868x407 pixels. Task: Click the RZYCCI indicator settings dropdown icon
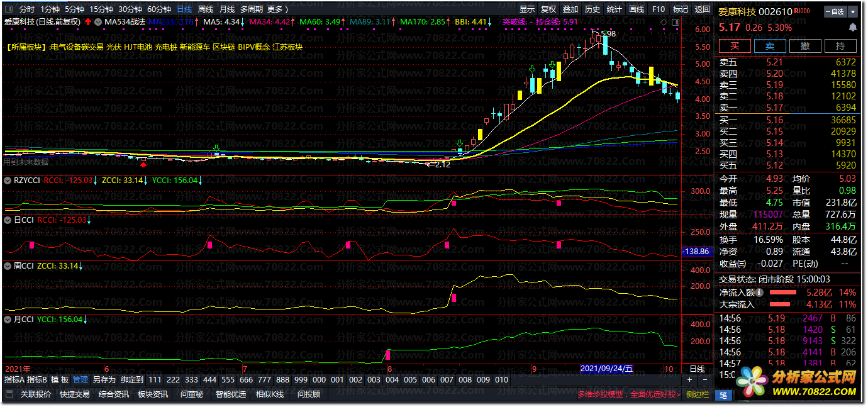pos(8,181)
